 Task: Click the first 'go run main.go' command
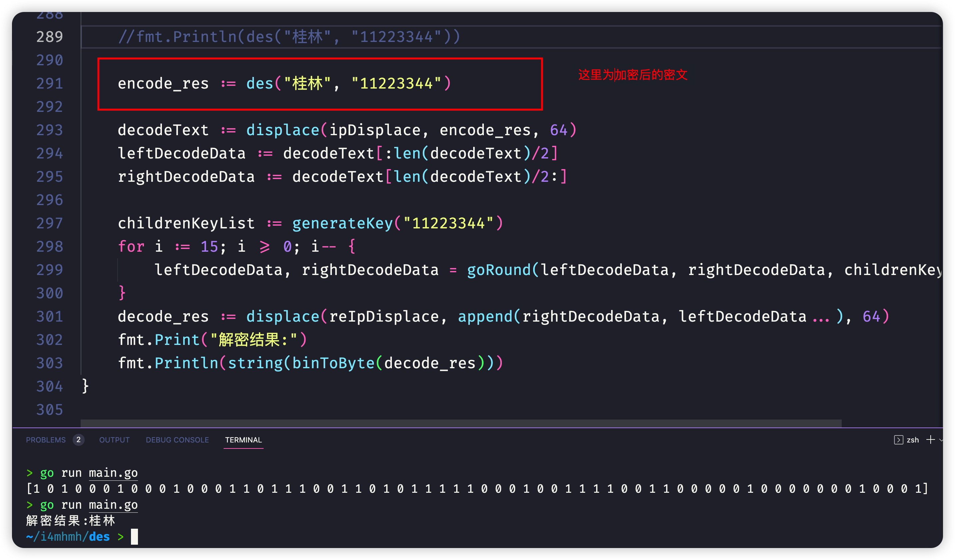(x=89, y=473)
